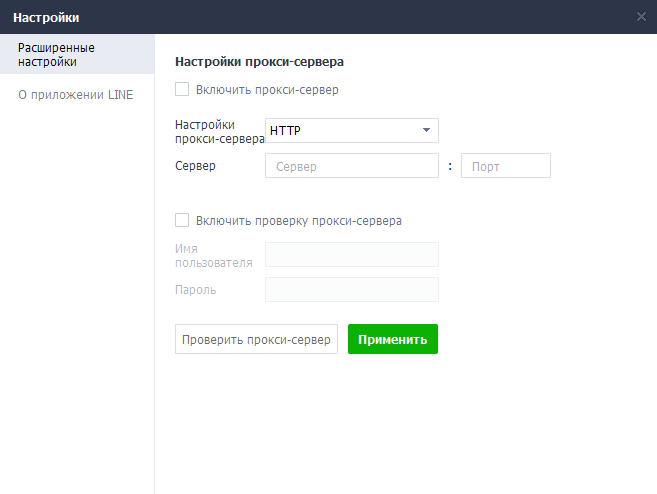Click the Пароль input field
This screenshot has width=657, height=494.
click(x=352, y=290)
